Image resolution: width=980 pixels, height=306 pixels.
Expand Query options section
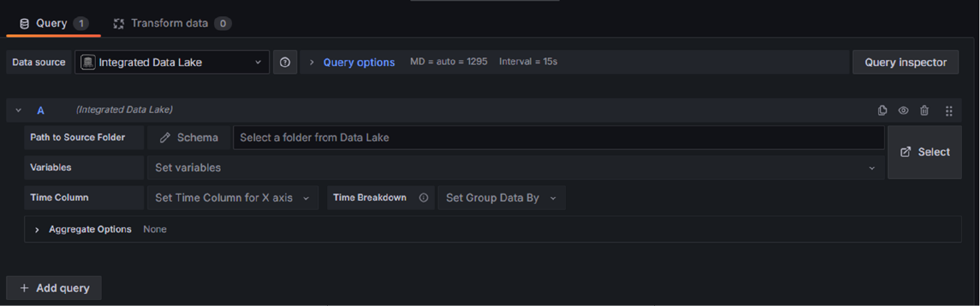[352, 62]
